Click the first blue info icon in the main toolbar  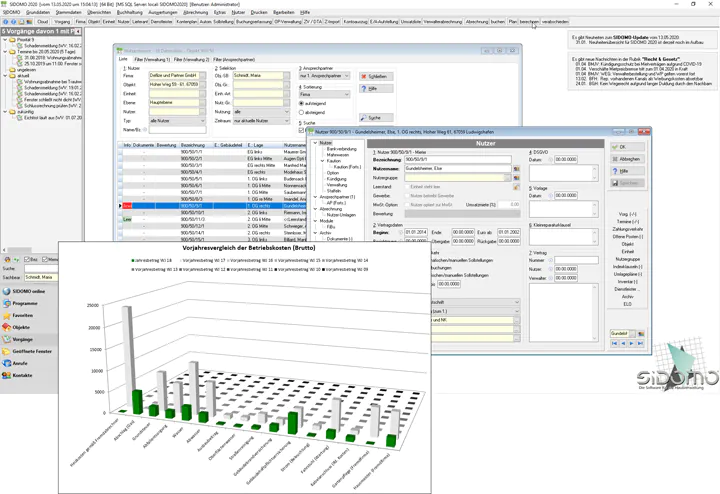click(6, 22)
